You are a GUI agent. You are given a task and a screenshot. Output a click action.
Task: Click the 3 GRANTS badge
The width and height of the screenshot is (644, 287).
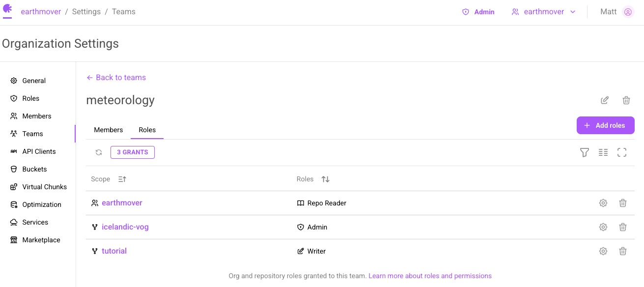tap(133, 152)
